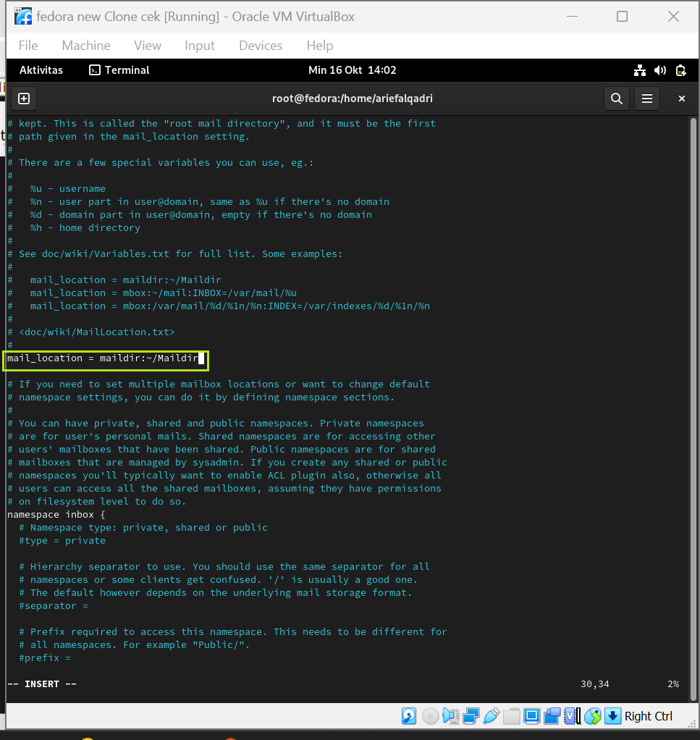Image resolution: width=700 pixels, height=740 pixels.
Task: Click the 'Hierarchy separator to use' comment line
Action: 224,566
